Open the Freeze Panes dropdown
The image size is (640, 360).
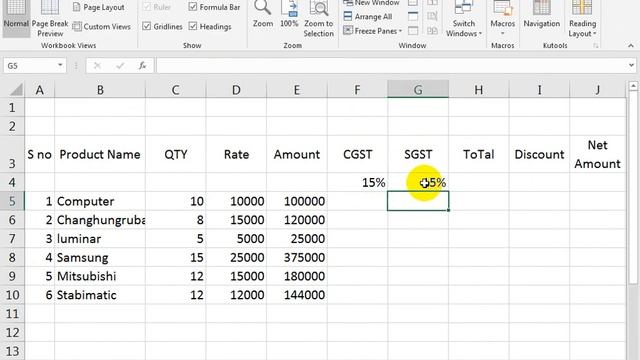(373, 31)
